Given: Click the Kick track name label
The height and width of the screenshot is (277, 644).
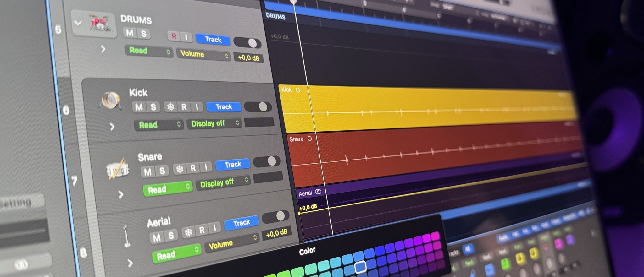Looking at the screenshot, I should pos(138,93).
